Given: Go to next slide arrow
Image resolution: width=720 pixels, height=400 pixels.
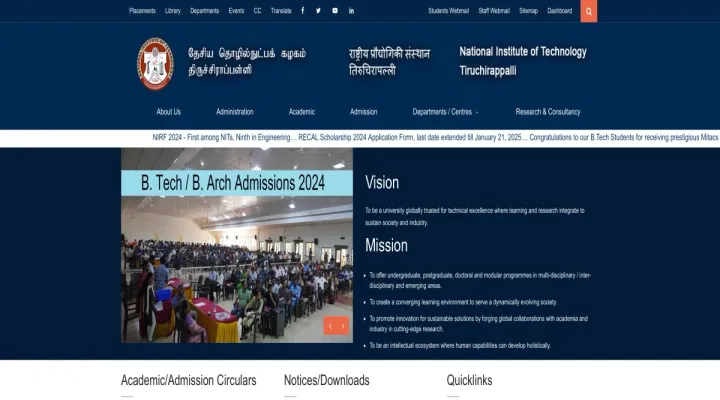Looking at the screenshot, I should pos(343,326).
